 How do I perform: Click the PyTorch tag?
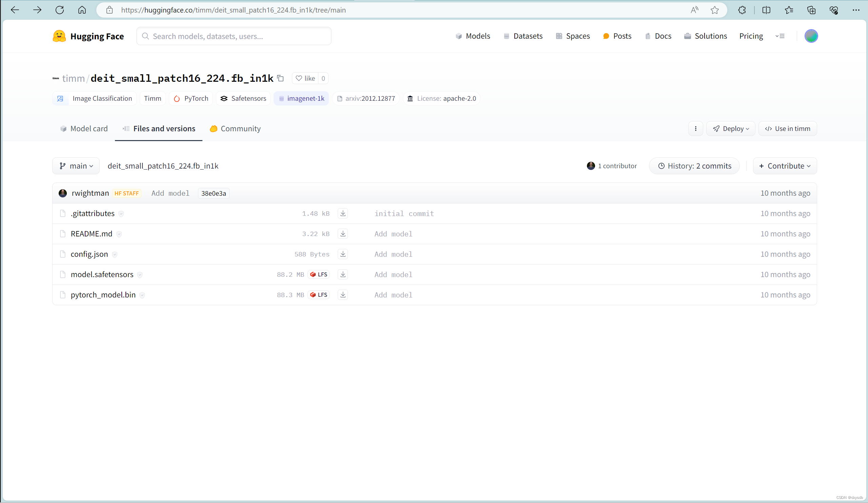191,99
